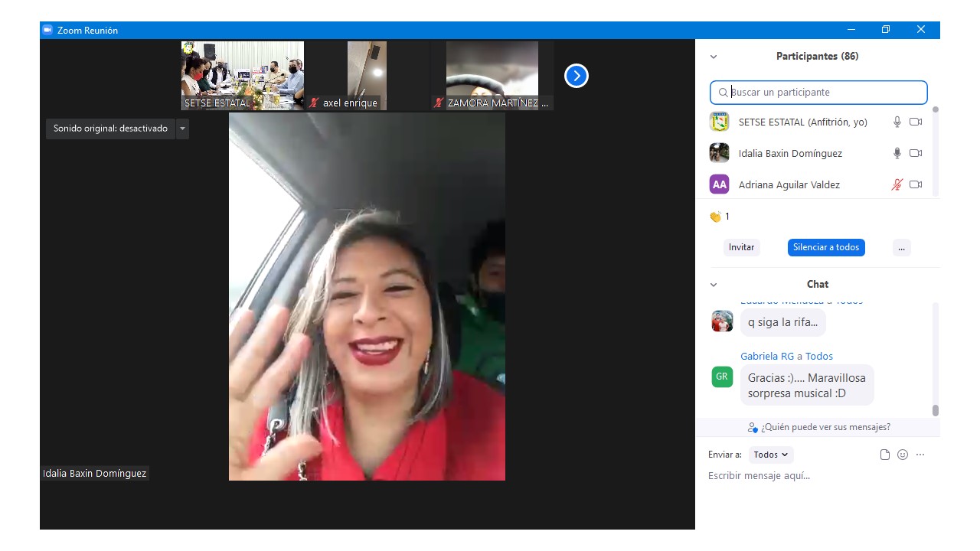Select 'SETSE ESTATAL (Anfitrión, yo)' participant name
This screenshot has width=980, height=551.
[803, 122]
